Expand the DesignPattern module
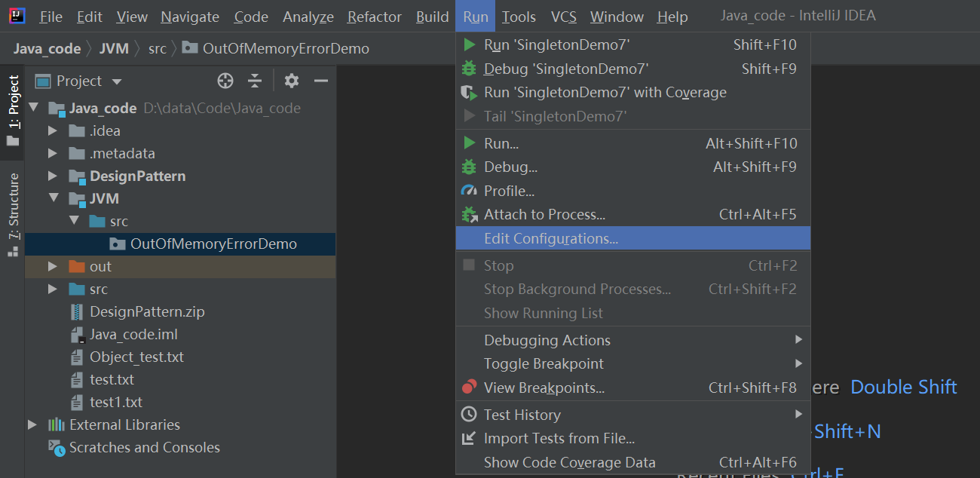The height and width of the screenshot is (478, 980). [x=53, y=176]
